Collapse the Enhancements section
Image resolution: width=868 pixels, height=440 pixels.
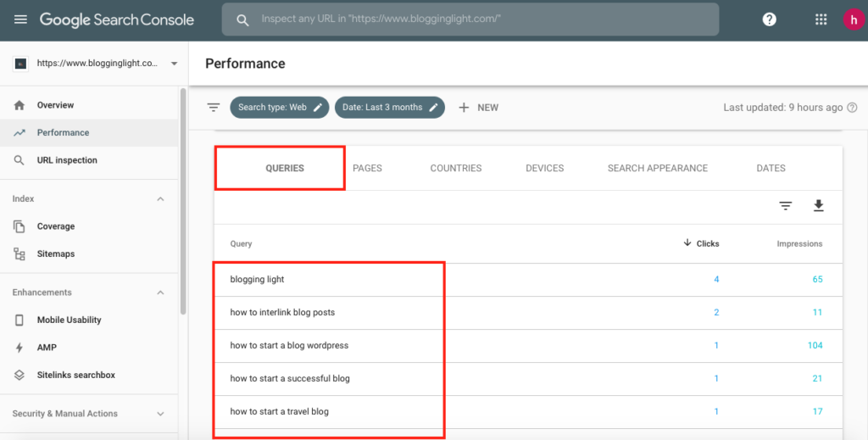(x=160, y=292)
